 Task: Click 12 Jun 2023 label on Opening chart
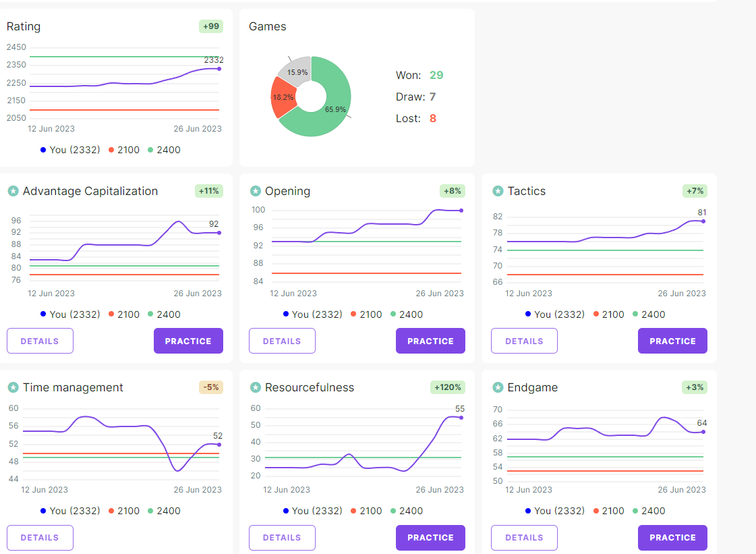293,294
